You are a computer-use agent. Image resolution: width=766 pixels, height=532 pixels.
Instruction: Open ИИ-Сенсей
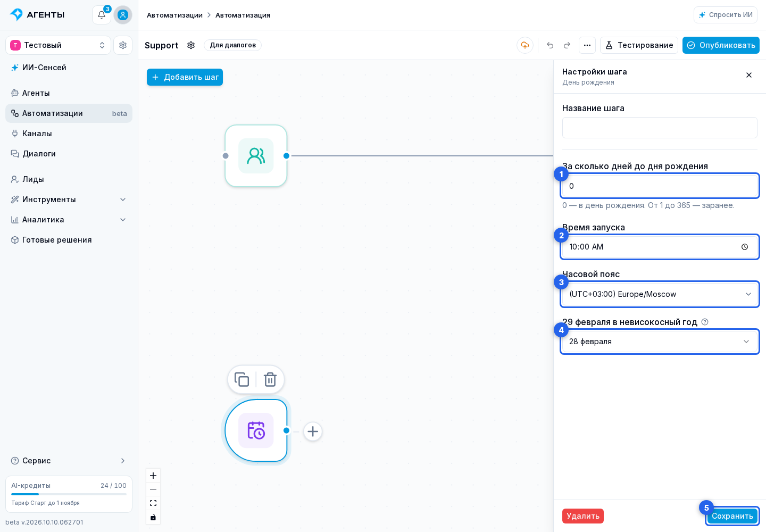pyautogui.click(x=69, y=68)
